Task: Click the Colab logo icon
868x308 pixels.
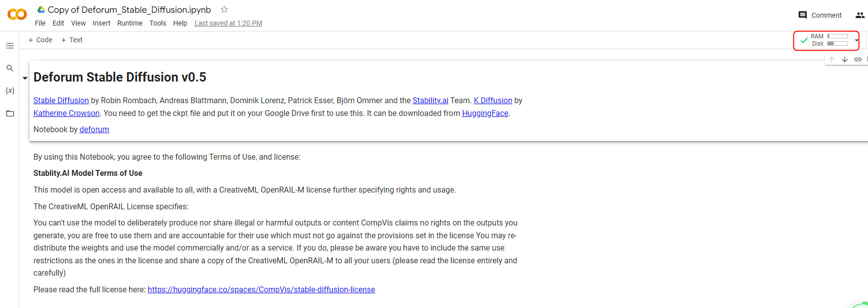Action: pos(17,15)
